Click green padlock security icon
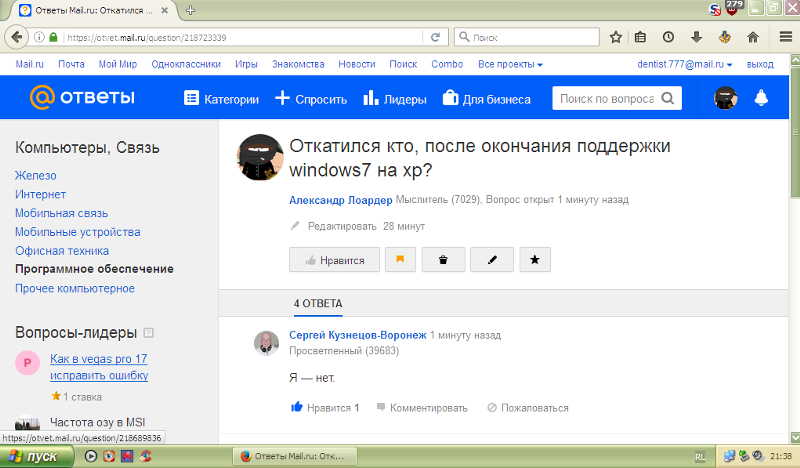Image resolution: width=800 pixels, height=468 pixels. pos(53,37)
